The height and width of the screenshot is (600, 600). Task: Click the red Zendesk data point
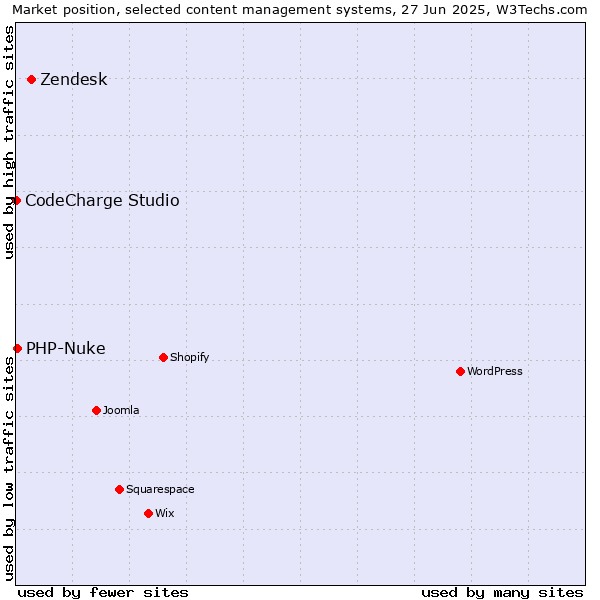coord(32,80)
